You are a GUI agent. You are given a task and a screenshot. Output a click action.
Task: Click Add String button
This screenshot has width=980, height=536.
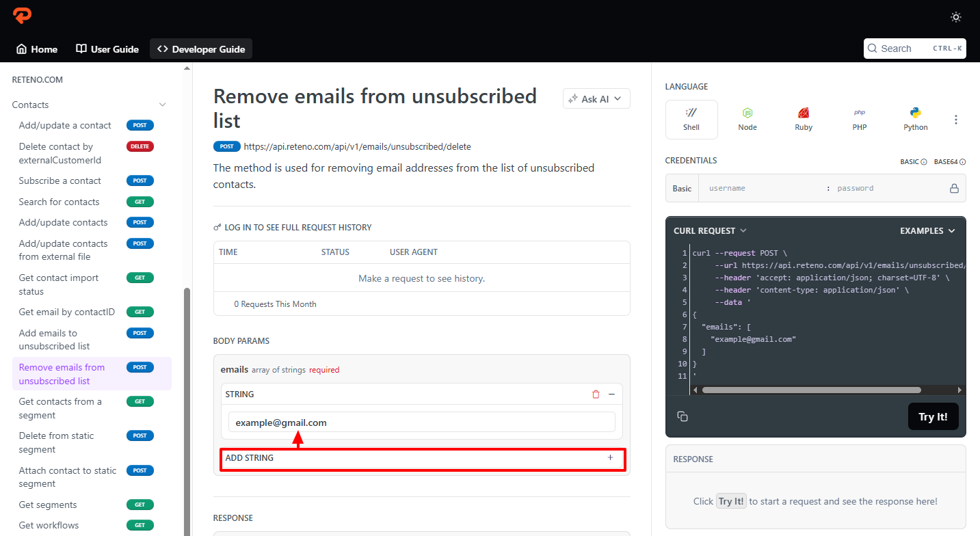422,458
